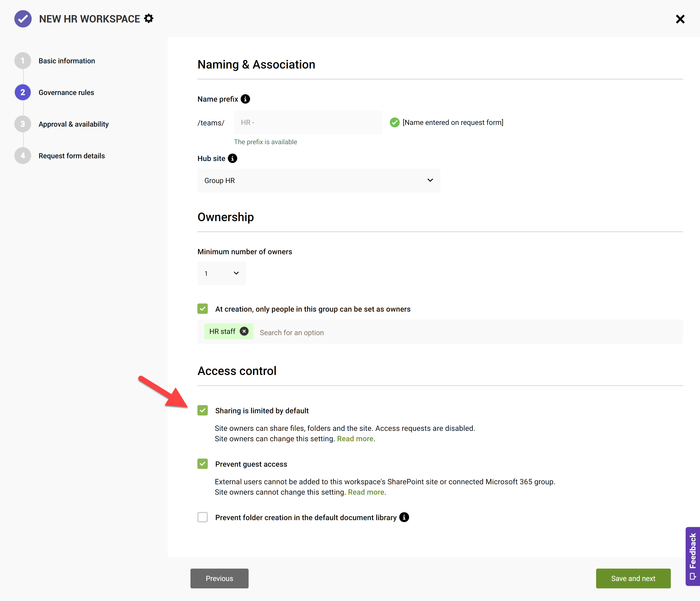This screenshot has height=601, width=700.
Task: Remove the HR staff group chip
Action: point(244,331)
